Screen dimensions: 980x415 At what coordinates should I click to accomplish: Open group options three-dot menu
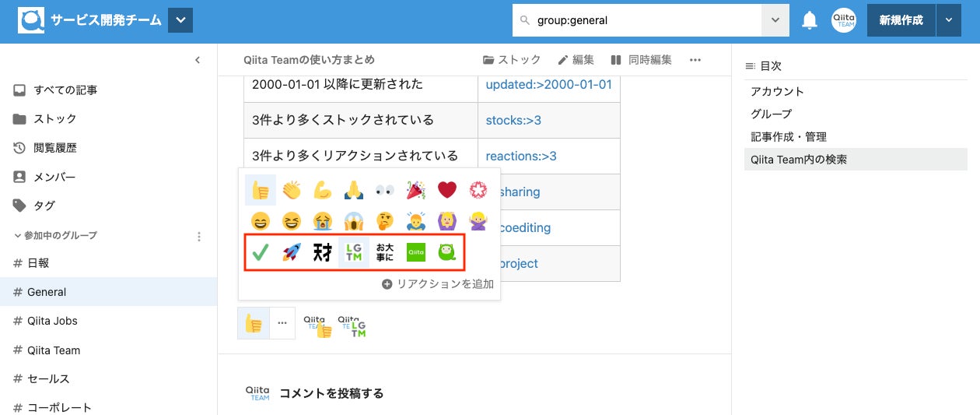[199, 236]
